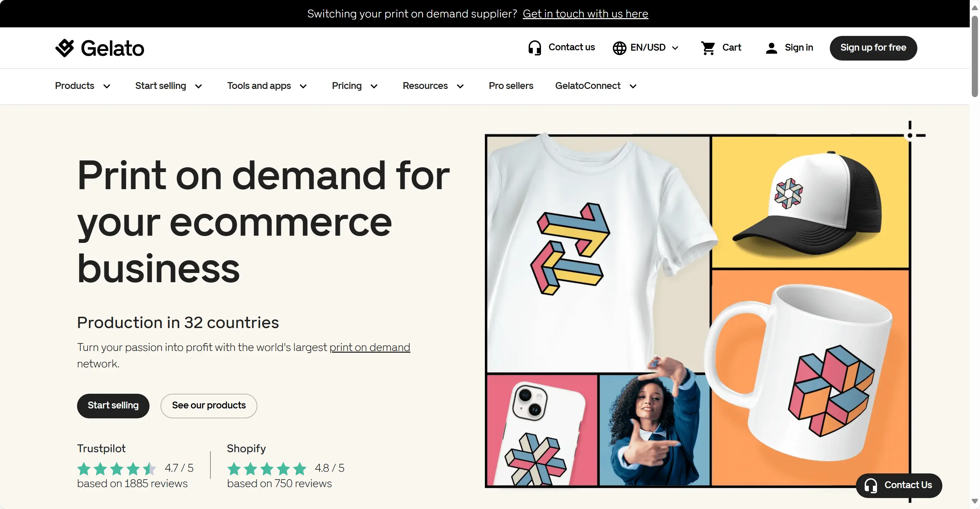Expand the Tools and apps dropdown

267,86
